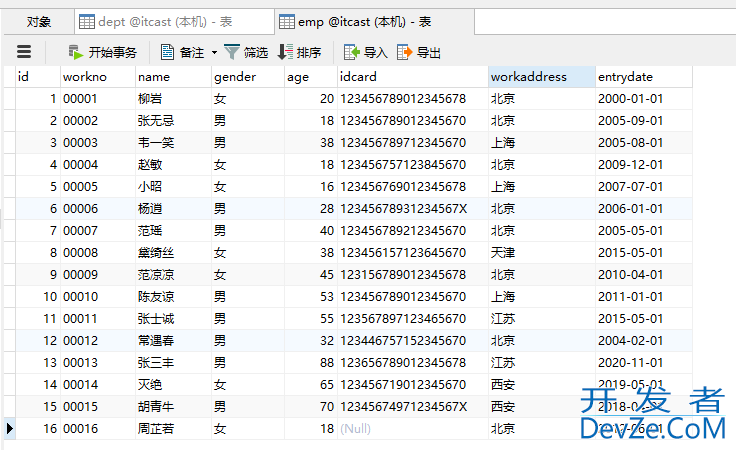Click the workaddress column header

[542, 77]
